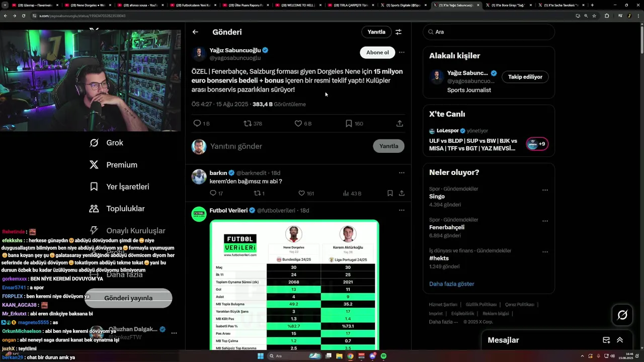Bookmark the main post showing 160
The width and height of the screenshot is (644, 362).
click(x=349, y=123)
